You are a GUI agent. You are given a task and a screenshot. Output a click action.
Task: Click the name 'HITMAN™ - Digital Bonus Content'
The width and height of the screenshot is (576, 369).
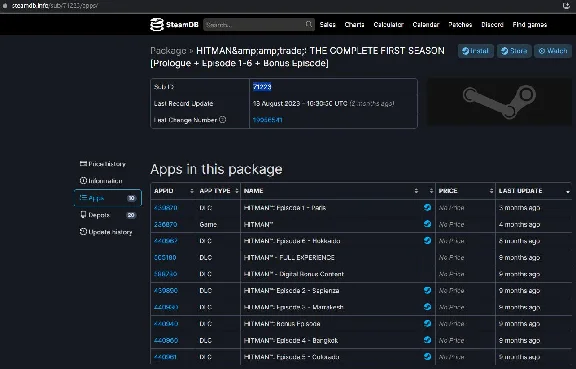tap(294, 274)
